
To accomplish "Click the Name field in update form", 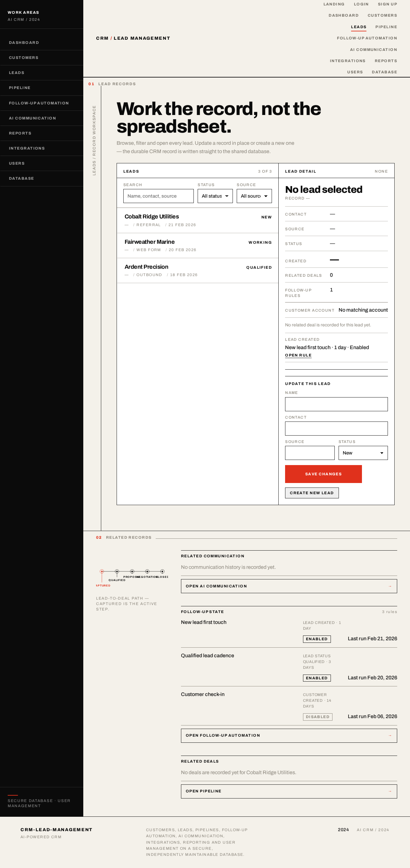I will point(336,404).
